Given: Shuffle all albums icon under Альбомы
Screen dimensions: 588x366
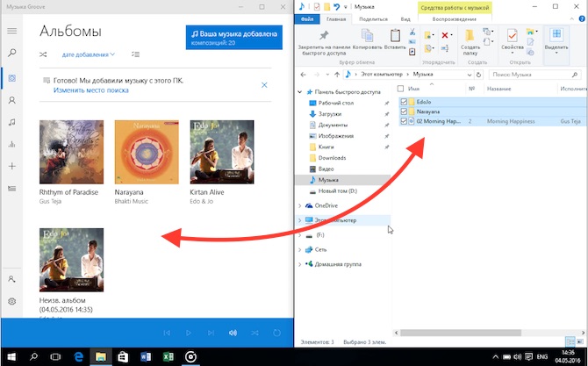Looking at the screenshot, I should 43,54.
